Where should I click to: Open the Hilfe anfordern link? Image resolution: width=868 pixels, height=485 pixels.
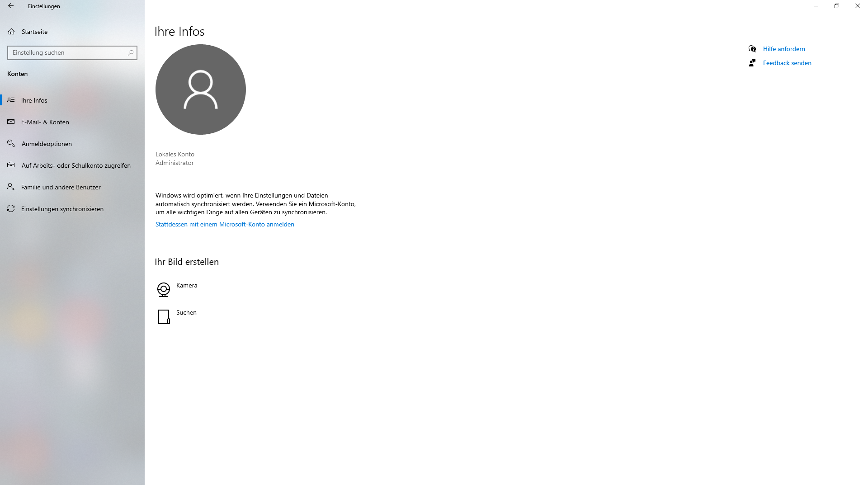(784, 49)
